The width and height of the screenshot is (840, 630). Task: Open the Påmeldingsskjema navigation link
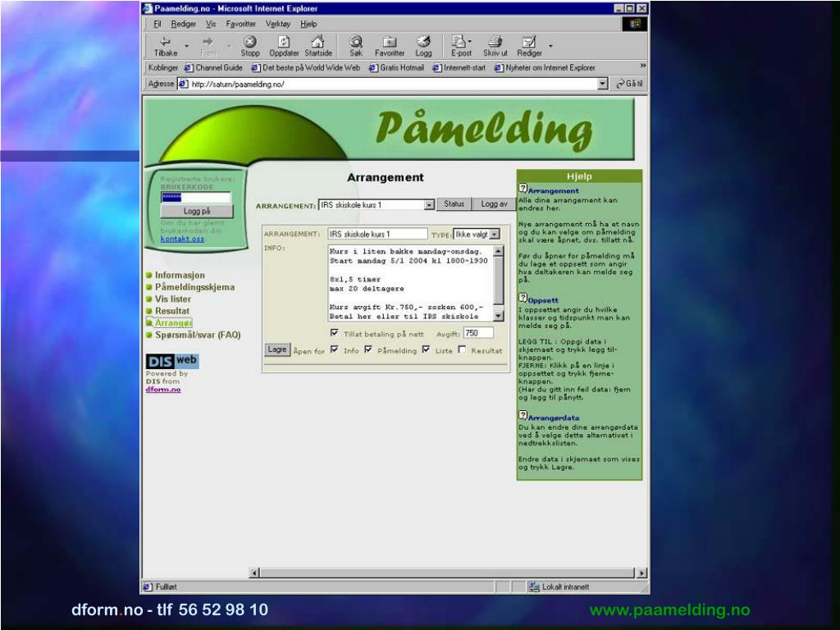(x=194, y=287)
